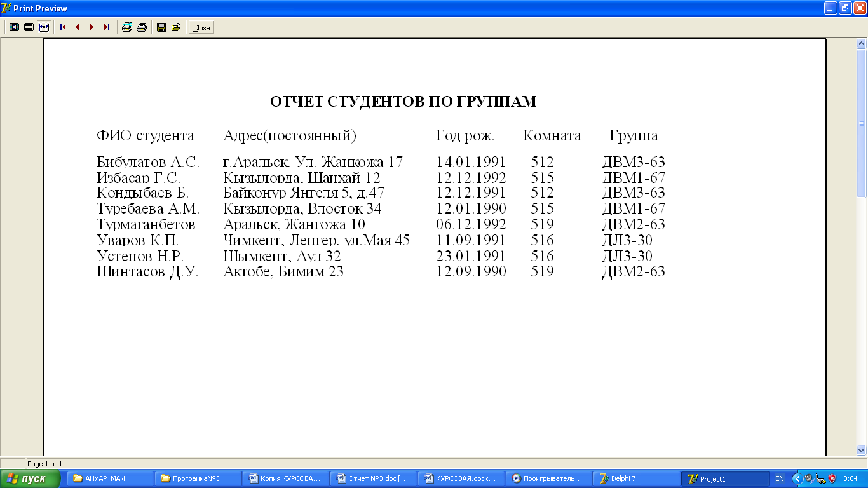Click the Page 1 of 1 status bar text

[44, 464]
